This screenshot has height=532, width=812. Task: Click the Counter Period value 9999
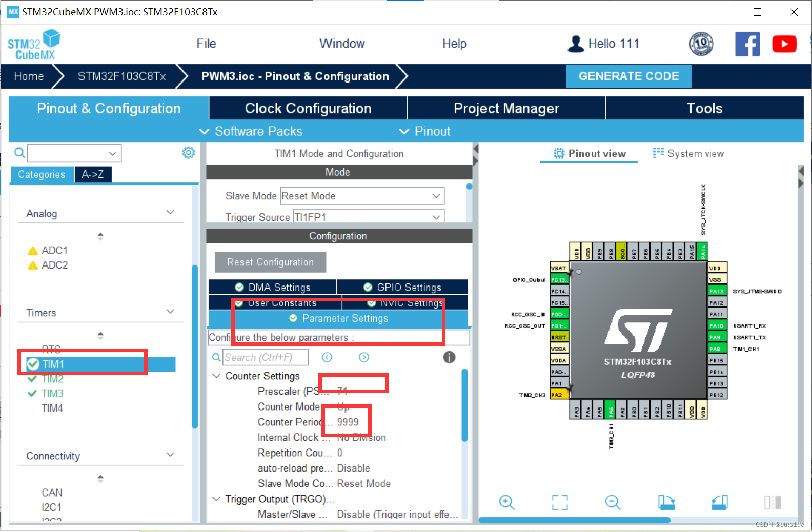[x=348, y=422]
